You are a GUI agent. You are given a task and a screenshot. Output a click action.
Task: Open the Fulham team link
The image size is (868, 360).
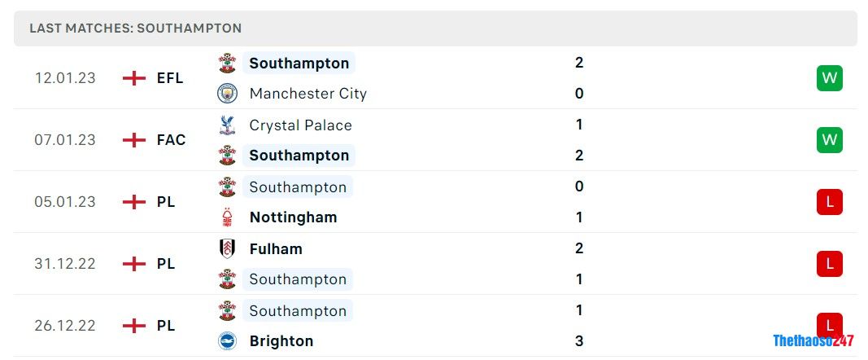pos(276,249)
